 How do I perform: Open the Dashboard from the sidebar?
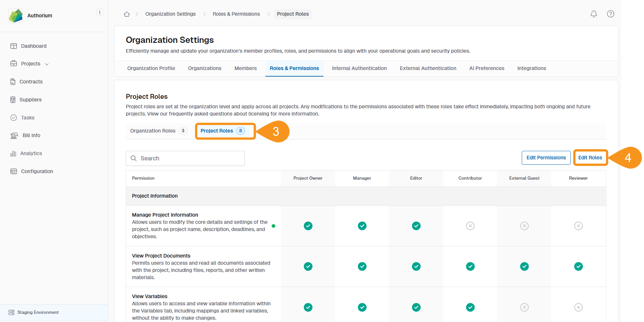33,46
